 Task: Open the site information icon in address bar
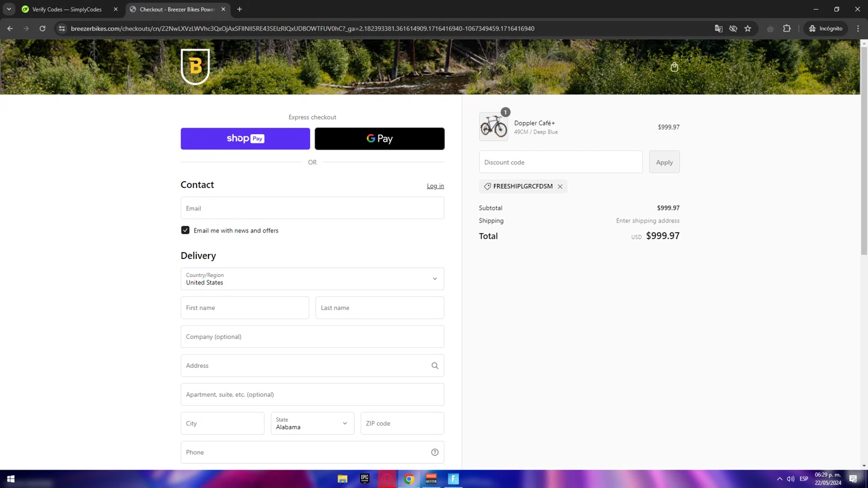click(62, 28)
